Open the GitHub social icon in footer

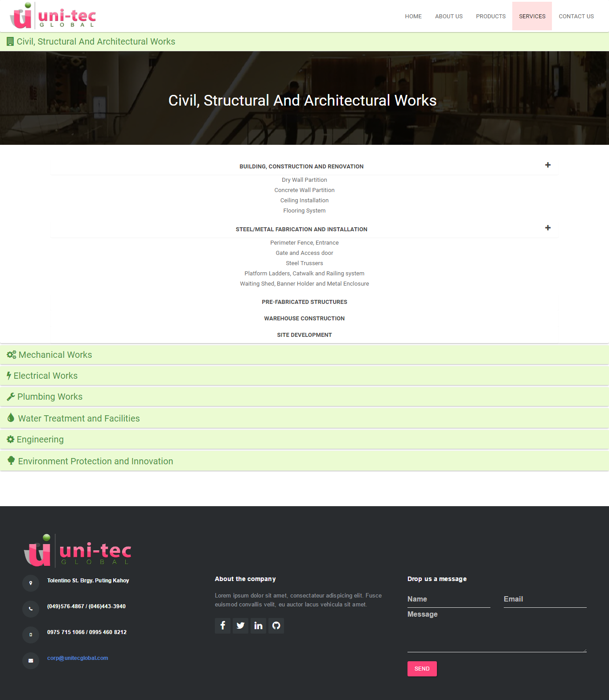(276, 626)
